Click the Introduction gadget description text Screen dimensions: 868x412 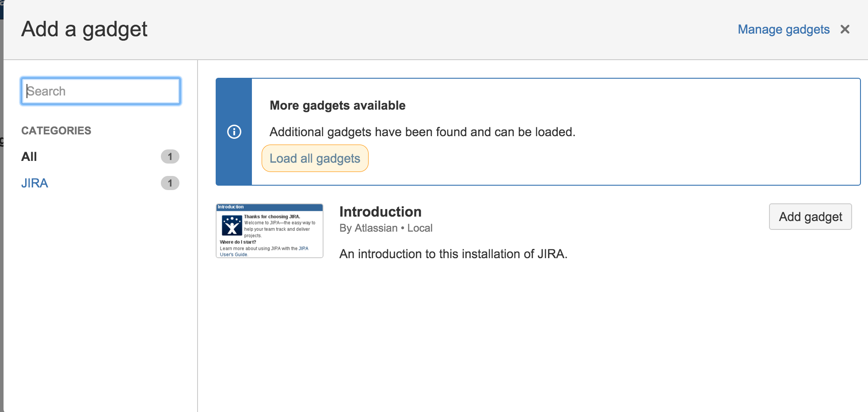click(x=453, y=254)
